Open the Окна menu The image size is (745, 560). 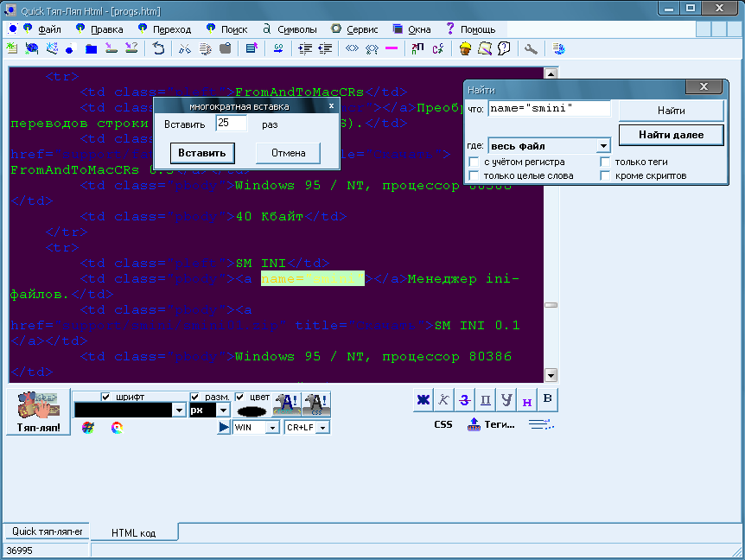coord(419,29)
